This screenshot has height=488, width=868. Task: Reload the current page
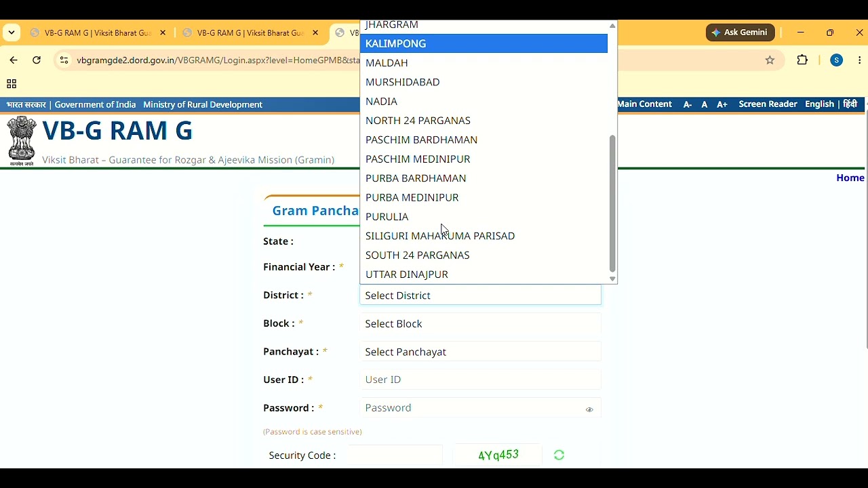[x=37, y=60]
